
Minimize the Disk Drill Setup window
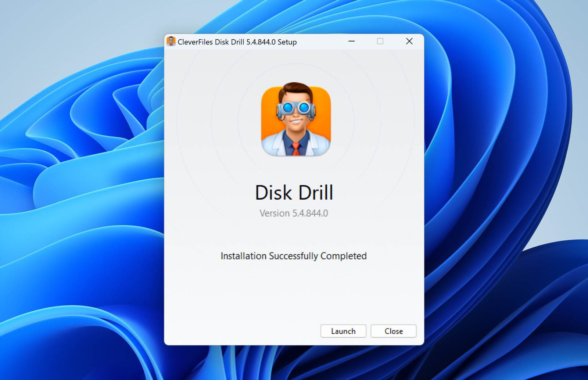352,41
